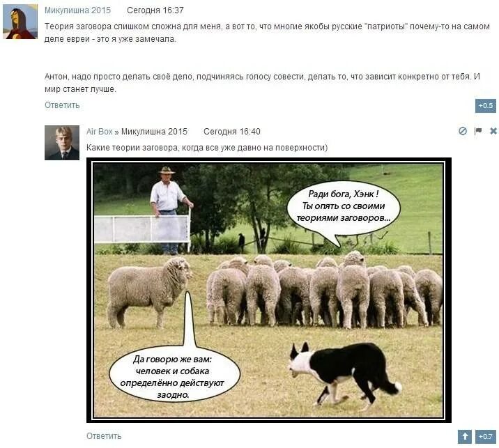499x448 pixels.
Task: Click the black-and-white sheepdog in image
Action: coord(344,376)
